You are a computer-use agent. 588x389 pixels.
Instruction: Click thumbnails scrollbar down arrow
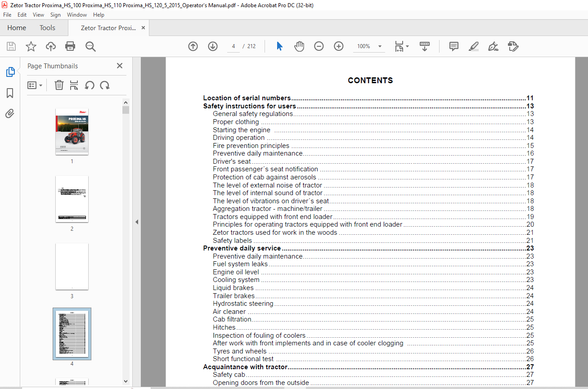coord(126,381)
